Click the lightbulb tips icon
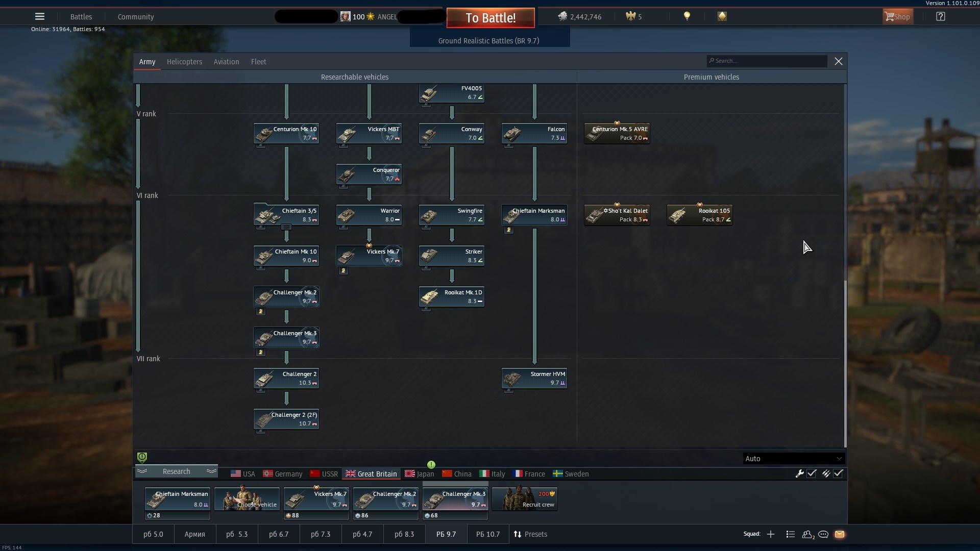Viewport: 980px width, 551px height. 687,16
